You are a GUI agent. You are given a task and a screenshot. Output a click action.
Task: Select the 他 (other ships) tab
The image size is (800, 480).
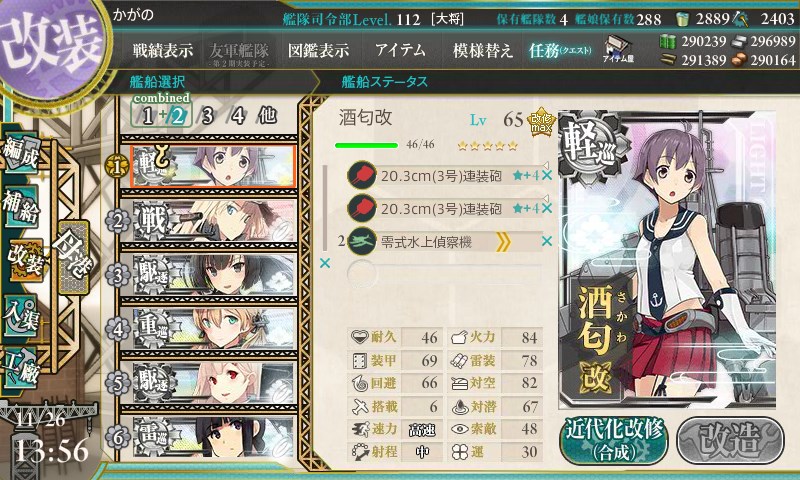pyautogui.click(x=267, y=116)
